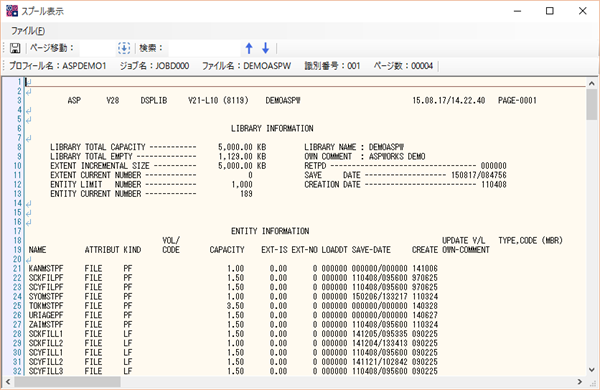Image resolution: width=600 pixels, height=390 pixels.
Task: Click line number 1 in the gutter
Action: [x=19, y=82]
